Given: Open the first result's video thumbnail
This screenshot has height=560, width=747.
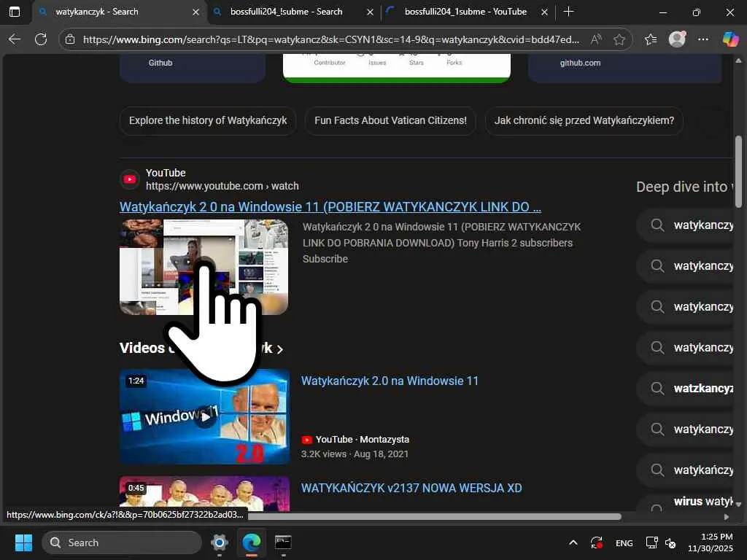Looking at the screenshot, I should coord(204,267).
